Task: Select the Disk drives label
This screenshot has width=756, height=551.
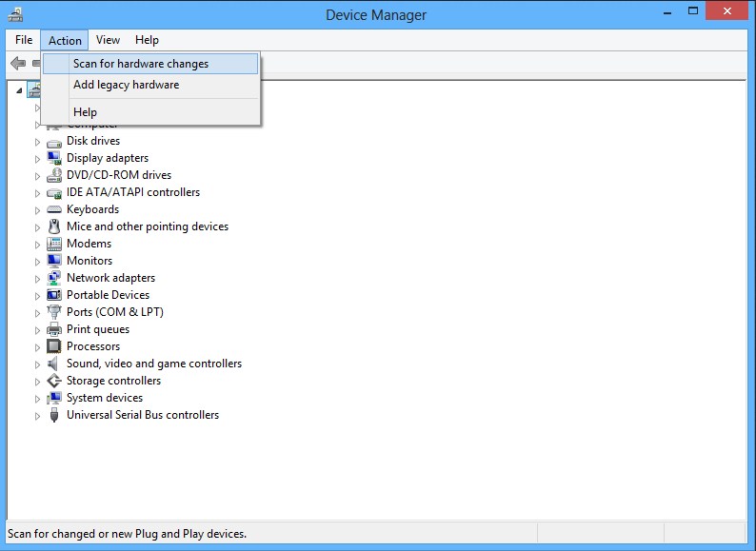Action: tap(93, 141)
